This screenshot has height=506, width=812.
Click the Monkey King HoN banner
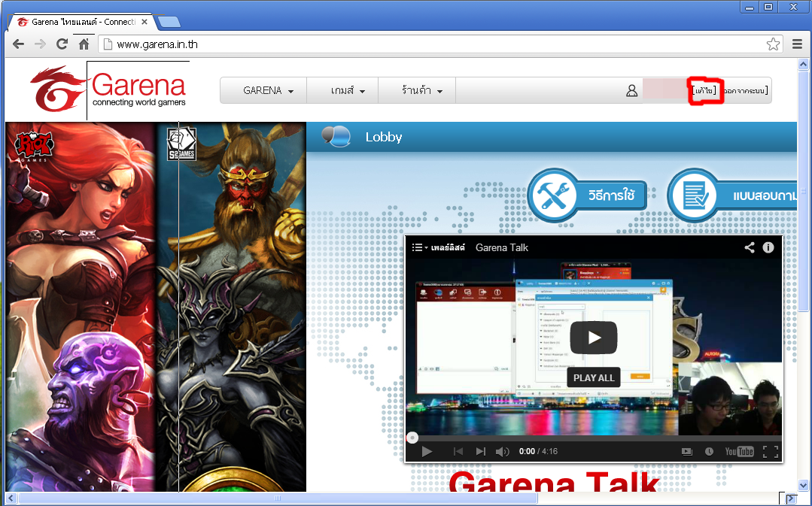231,306
